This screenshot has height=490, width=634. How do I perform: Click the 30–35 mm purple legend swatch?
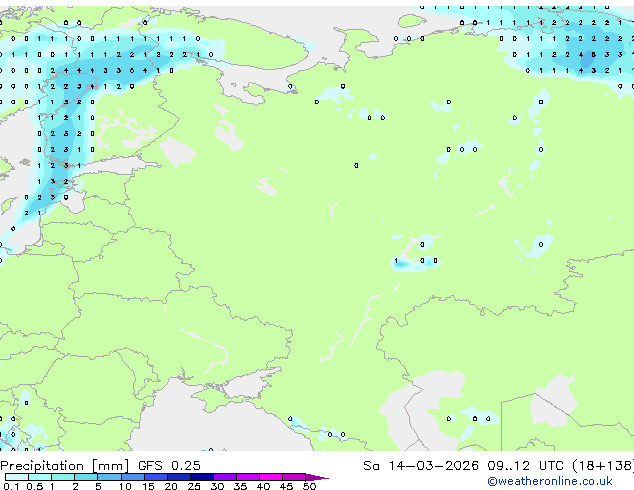click(224, 477)
